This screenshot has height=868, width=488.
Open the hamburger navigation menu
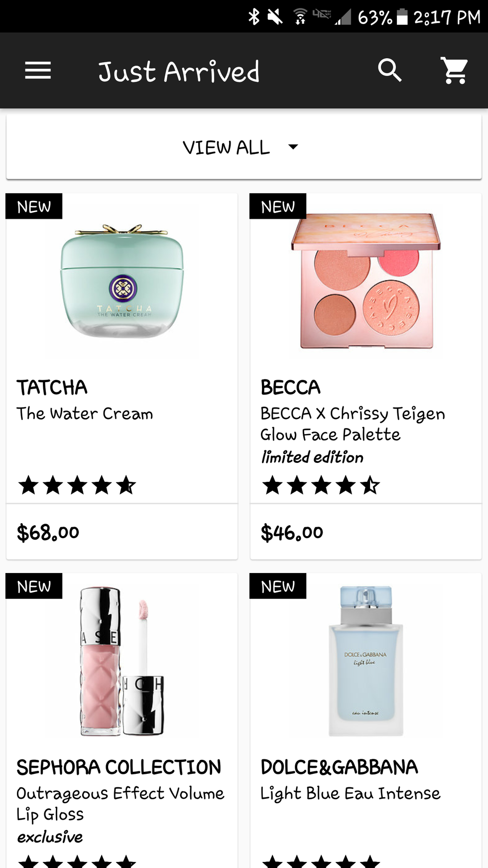click(x=38, y=70)
